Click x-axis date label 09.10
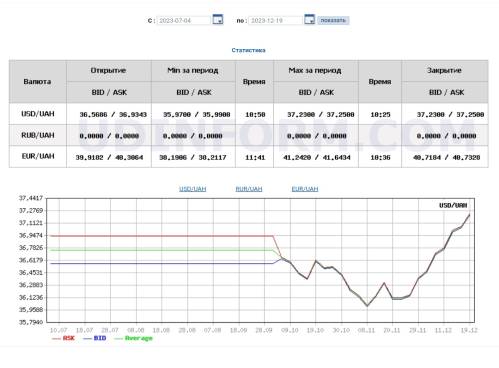 pos(290,330)
